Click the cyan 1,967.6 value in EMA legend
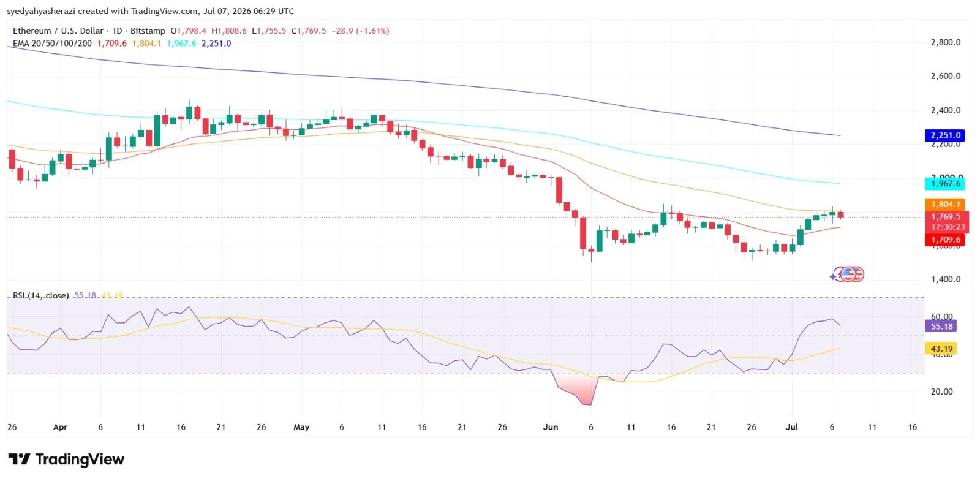This screenshot has height=481, width=980. coord(182,44)
